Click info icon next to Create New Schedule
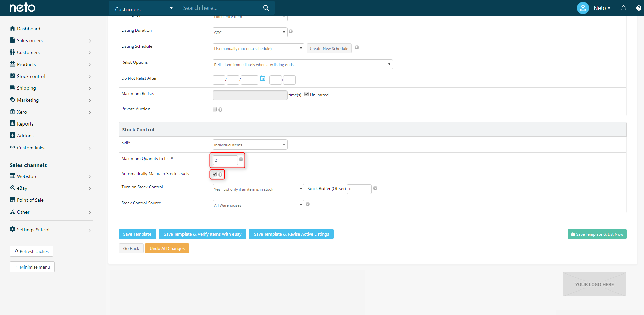The image size is (644, 315). [x=357, y=47]
